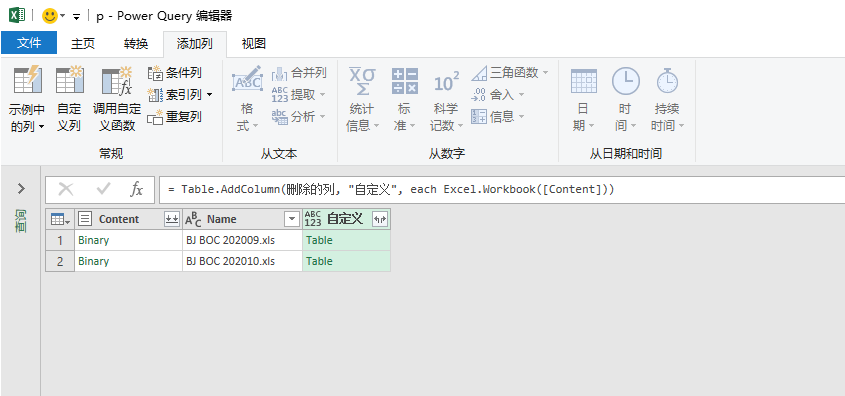Click the Extract (提取) button

point(299,95)
